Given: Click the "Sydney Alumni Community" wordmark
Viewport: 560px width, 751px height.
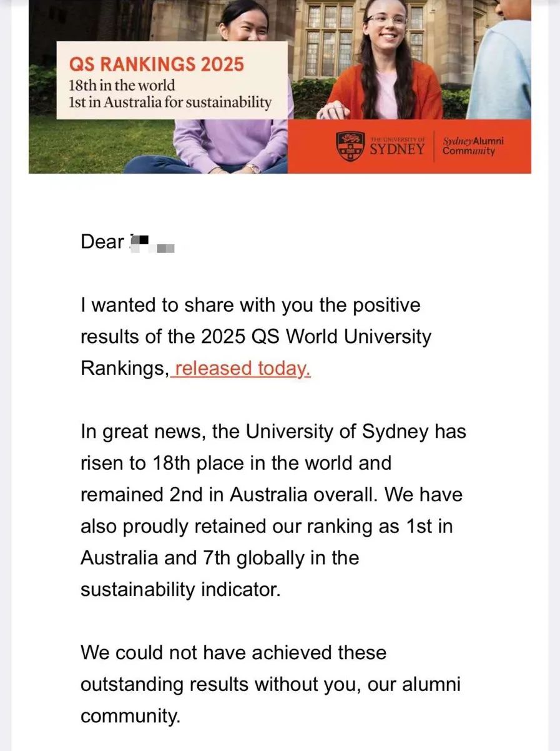Looking at the screenshot, I should pyautogui.click(x=473, y=146).
